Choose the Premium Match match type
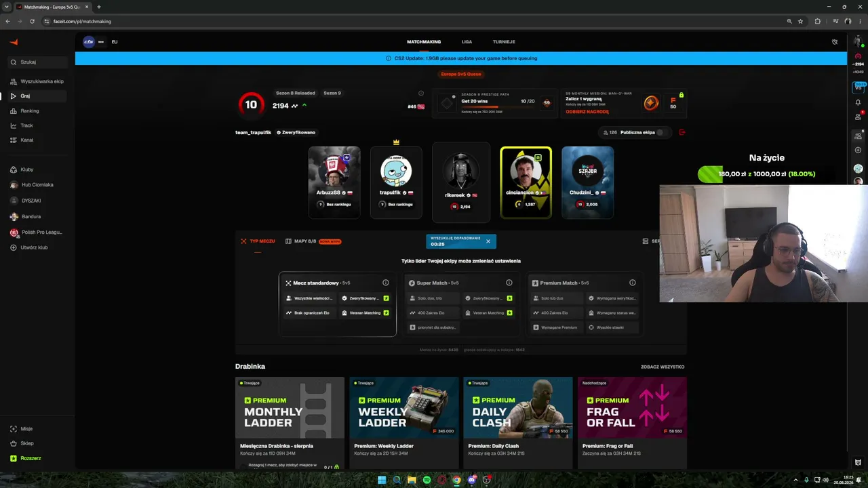The image size is (868, 488). [x=585, y=304]
